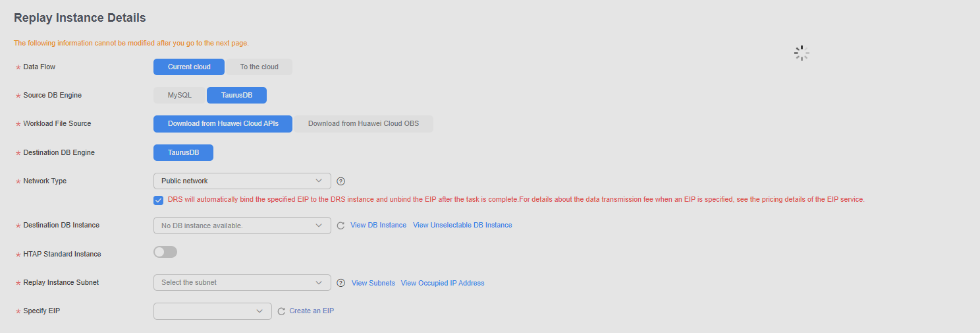Select To the cloud data flow

tap(259, 67)
